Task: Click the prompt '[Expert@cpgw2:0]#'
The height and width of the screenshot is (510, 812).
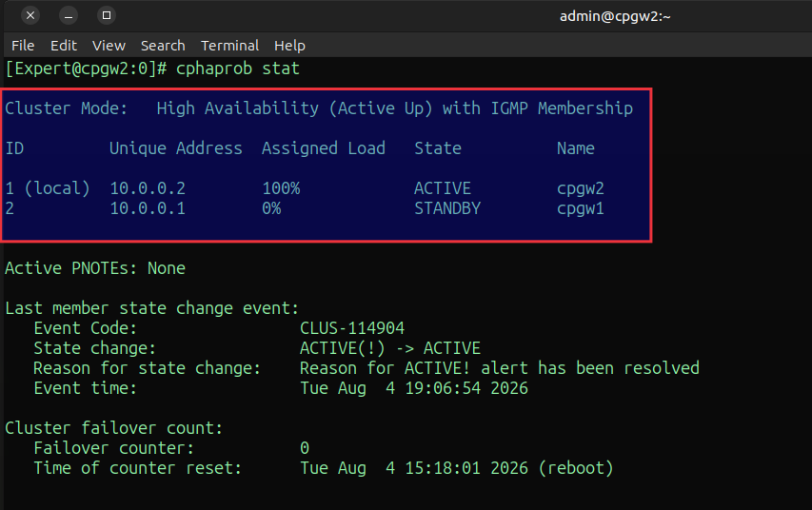Action: pos(86,69)
